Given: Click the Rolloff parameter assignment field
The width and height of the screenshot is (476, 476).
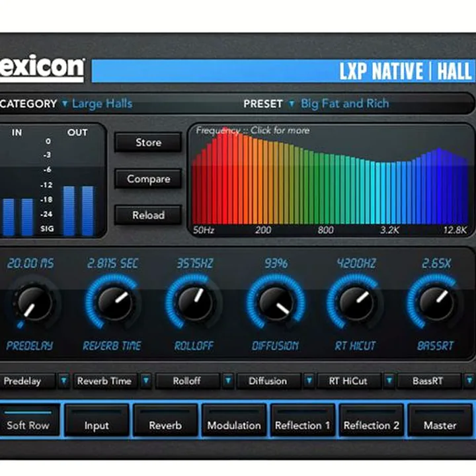Looking at the screenshot, I should [187, 381].
